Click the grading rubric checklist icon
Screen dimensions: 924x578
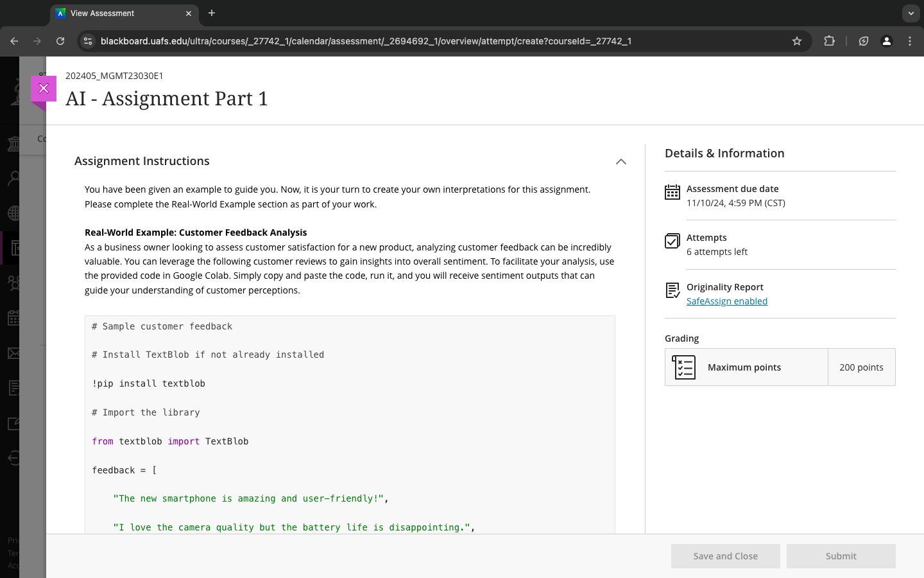683,367
